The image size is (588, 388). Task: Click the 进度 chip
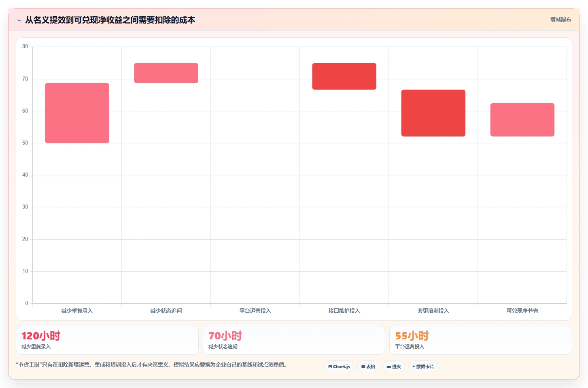pos(394,367)
